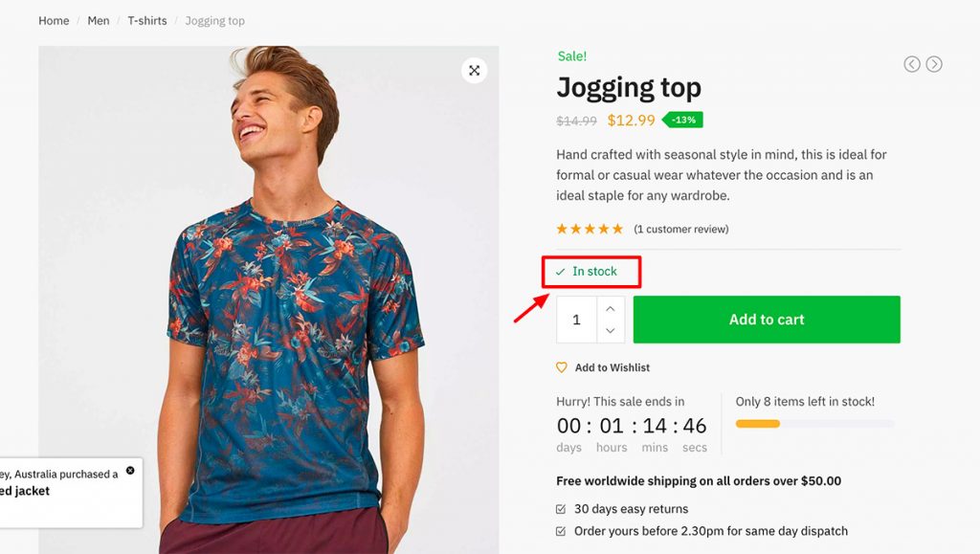Click the green Add to cart button

point(766,319)
